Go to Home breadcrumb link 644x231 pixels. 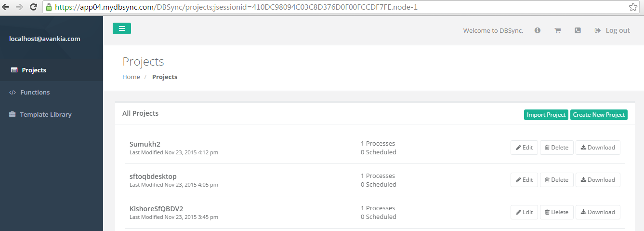(x=131, y=77)
